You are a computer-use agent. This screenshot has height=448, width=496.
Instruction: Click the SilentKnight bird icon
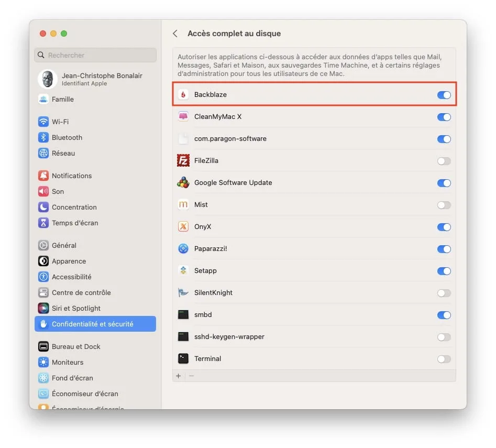pos(183,293)
